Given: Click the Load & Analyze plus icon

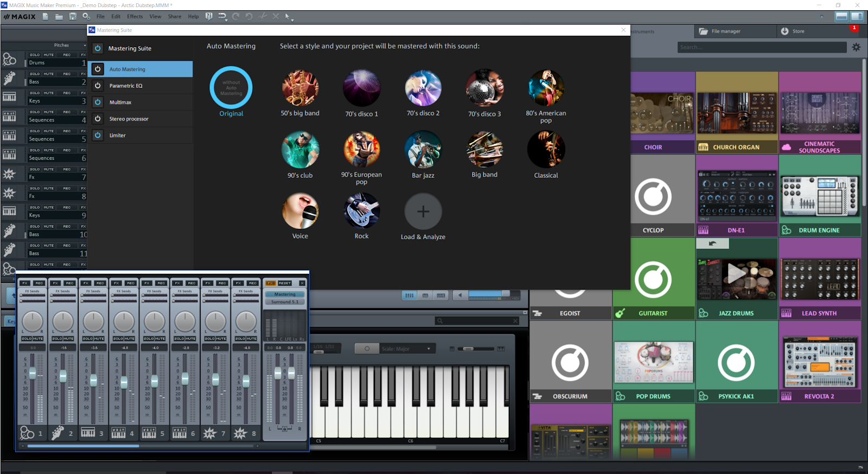Looking at the screenshot, I should coord(423,212).
